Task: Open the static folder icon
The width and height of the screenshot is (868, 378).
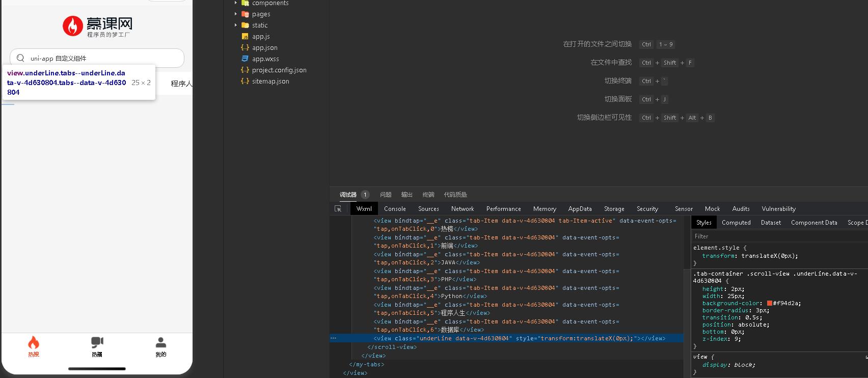Action: click(245, 25)
